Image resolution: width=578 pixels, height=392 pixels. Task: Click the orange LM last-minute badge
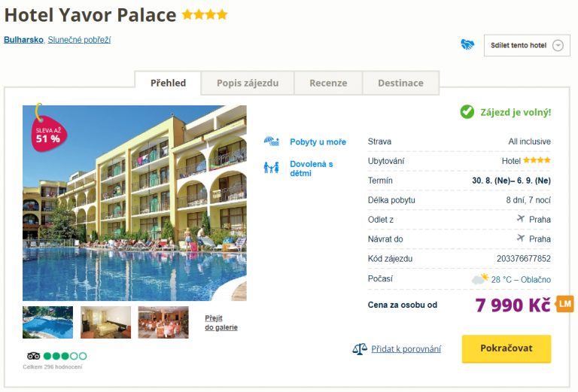(564, 304)
